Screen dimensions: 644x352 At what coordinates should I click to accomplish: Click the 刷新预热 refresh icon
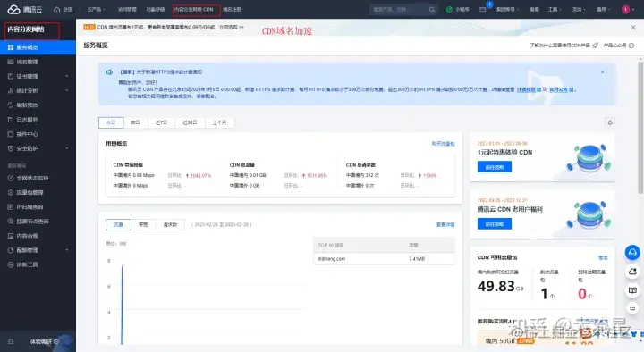pos(11,105)
